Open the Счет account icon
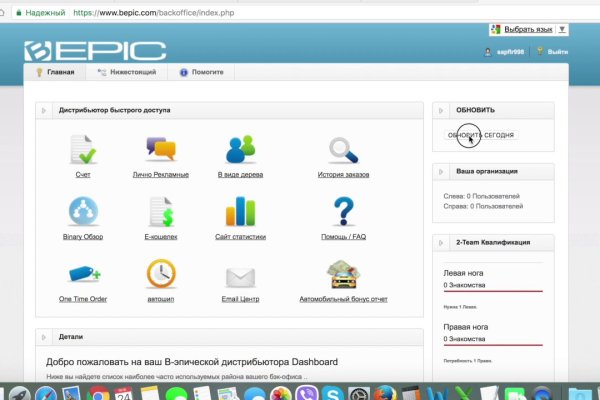 click(83, 150)
